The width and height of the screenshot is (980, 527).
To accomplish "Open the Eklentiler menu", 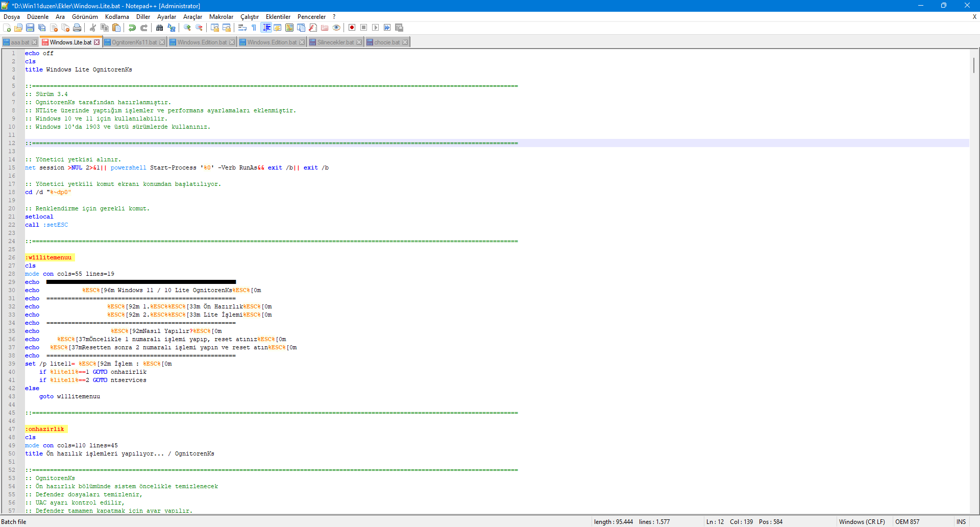I will click(278, 17).
